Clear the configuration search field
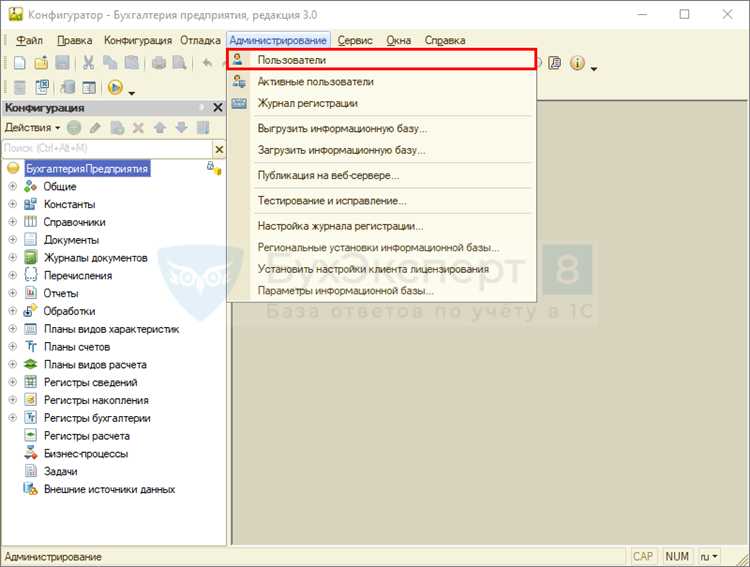This screenshot has width=750, height=567. [x=217, y=147]
